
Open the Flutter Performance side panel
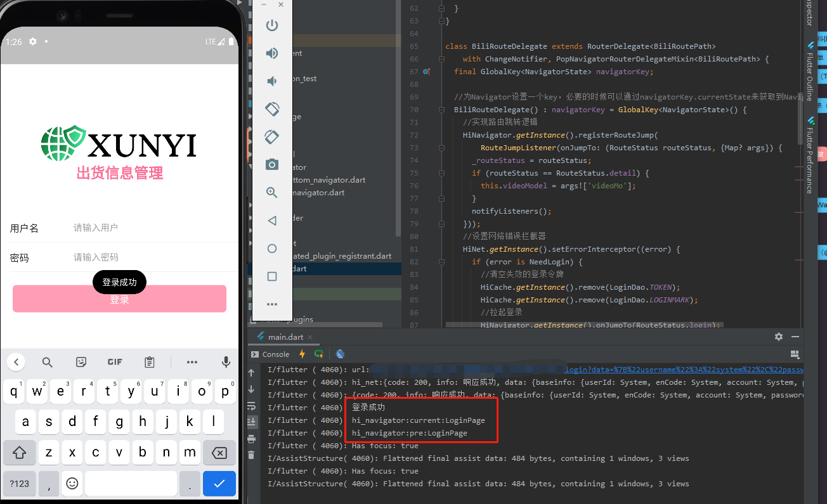pyautogui.click(x=810, y=154)
